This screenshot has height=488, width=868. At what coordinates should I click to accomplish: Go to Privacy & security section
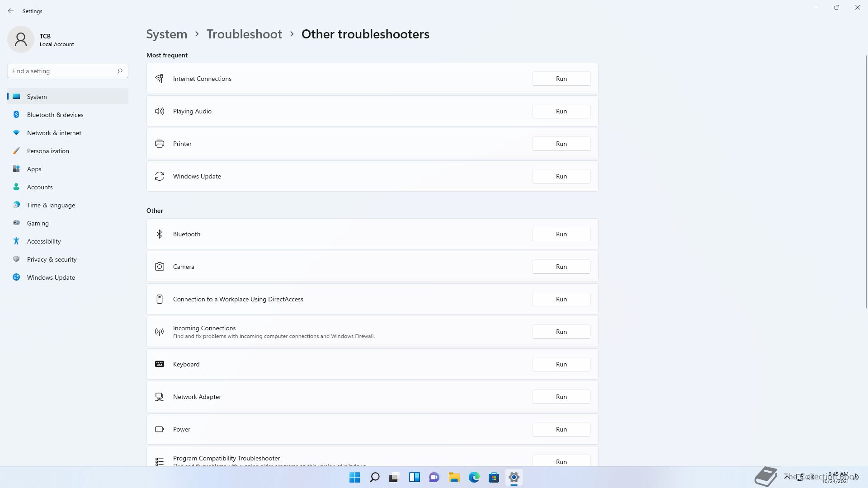click(x=52, y=259)
